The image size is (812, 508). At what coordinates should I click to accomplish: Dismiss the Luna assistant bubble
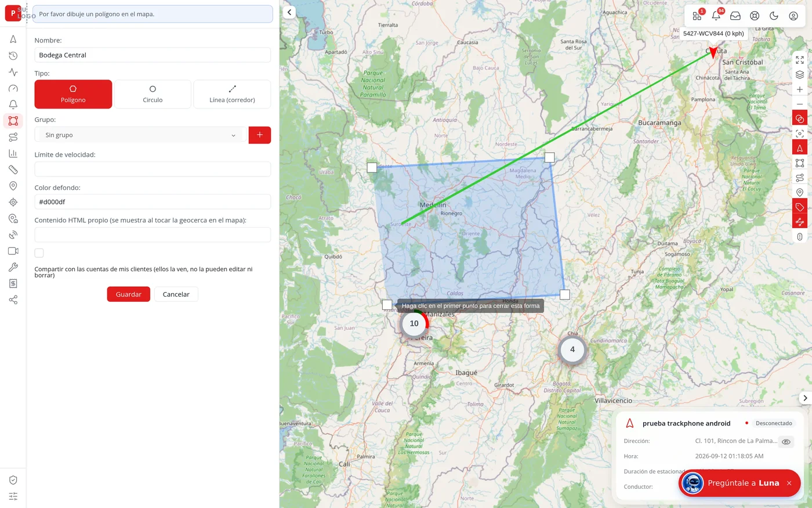[789, 483]
